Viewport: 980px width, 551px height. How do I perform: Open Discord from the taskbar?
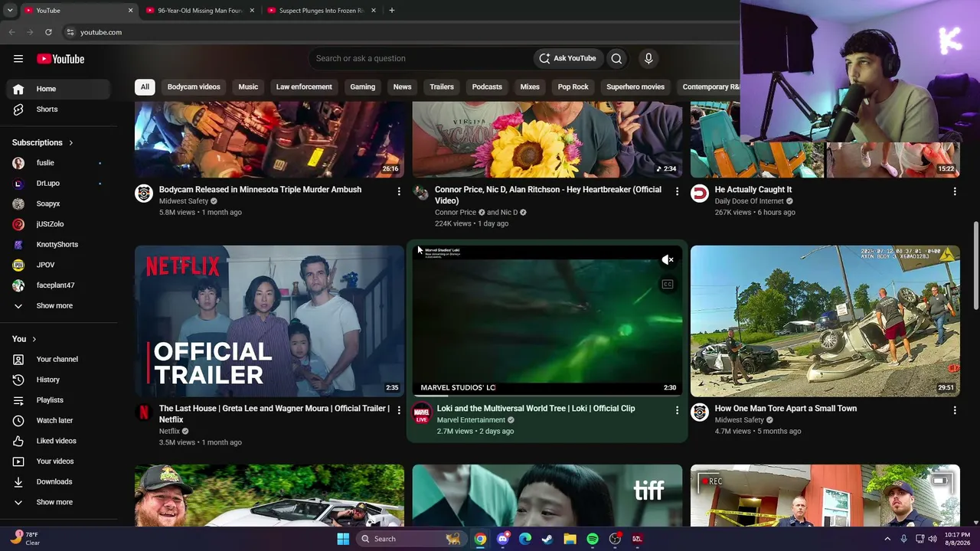(x=502, y=539)
